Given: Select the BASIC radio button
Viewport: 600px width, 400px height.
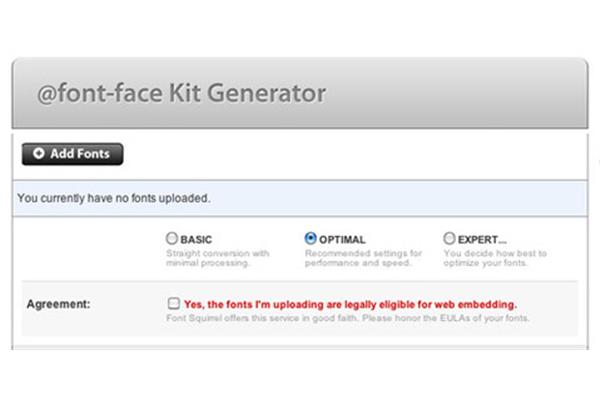Looking at the screenshot, I should [x=172, y=238].
